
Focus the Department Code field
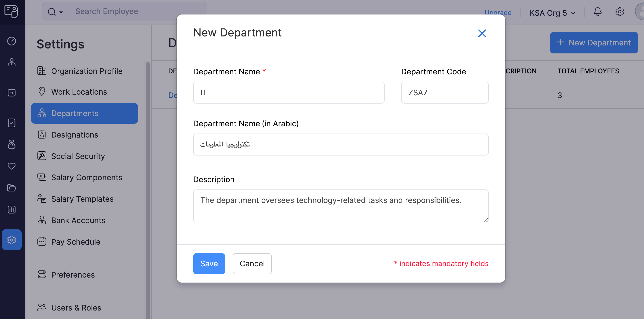point(445,93)
